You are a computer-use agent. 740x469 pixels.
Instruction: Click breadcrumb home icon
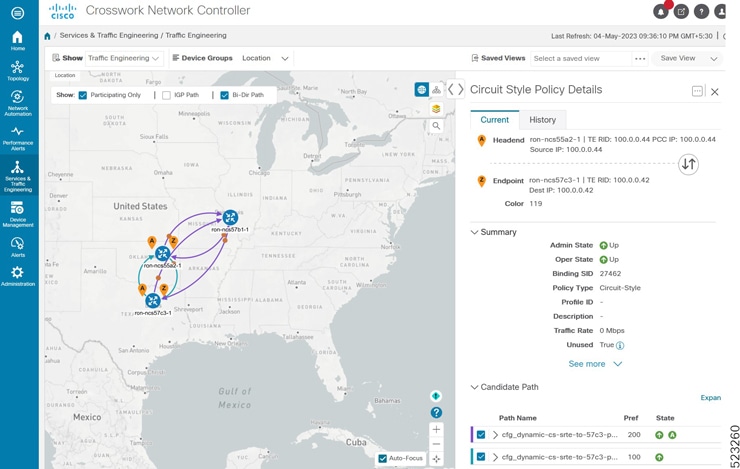click(47, 36)
